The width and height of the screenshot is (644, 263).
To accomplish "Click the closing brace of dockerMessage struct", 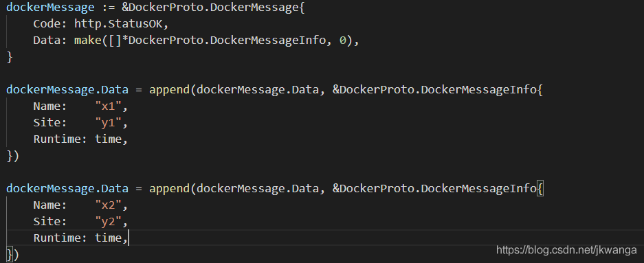I will (x=10, y=57).
